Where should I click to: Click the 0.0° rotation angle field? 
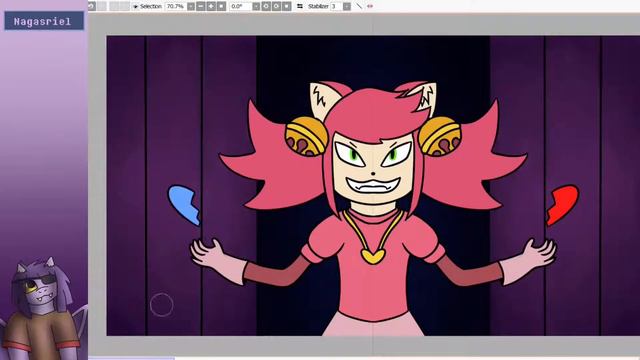click(x=240, y=7)
